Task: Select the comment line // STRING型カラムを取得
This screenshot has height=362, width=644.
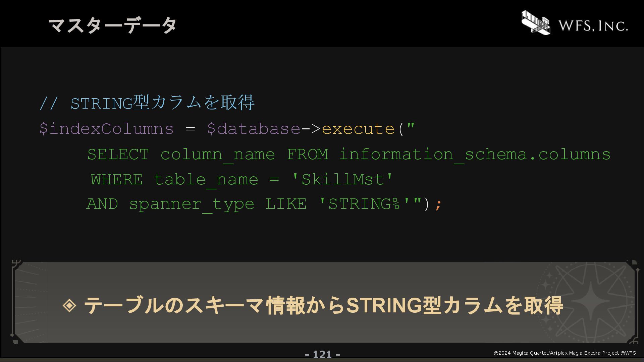Action: pos(147,103)
